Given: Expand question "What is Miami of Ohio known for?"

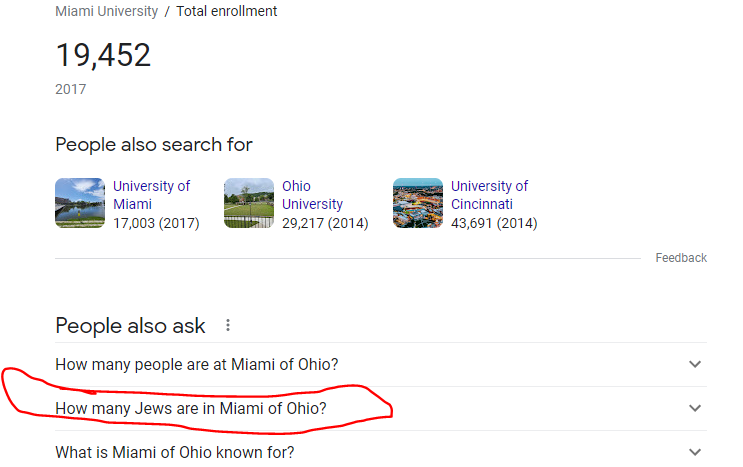Looking at the screenshot, I should [x=175, y=453].
